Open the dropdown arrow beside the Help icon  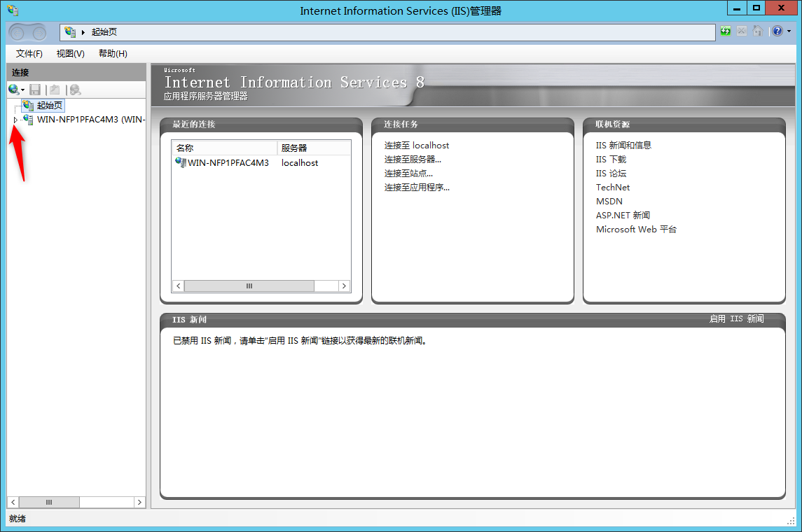(789, 31)
